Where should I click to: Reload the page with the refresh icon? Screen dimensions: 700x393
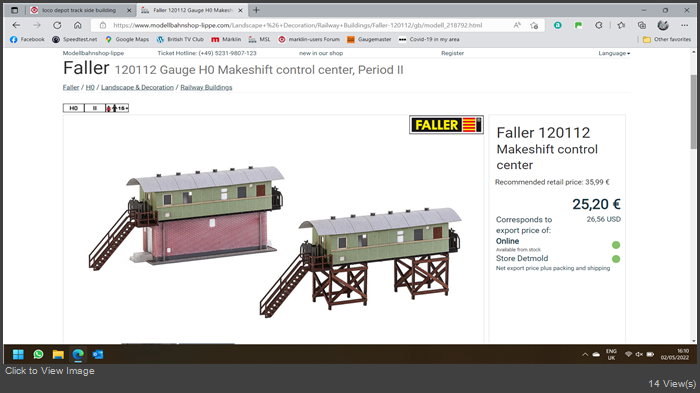pos(57,25)
